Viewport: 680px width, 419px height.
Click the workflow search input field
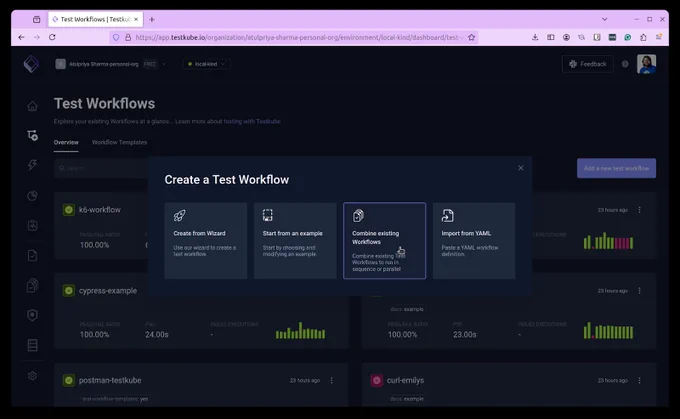tap(101, 168)
